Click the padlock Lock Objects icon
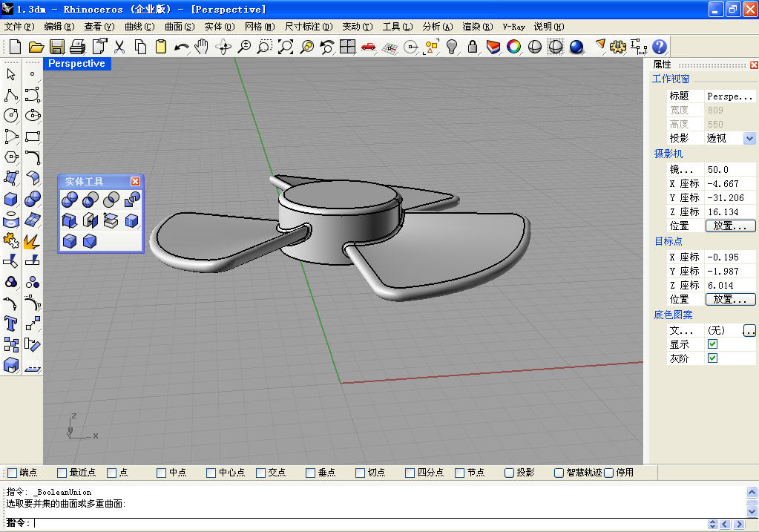759x532 pixels. (473, 47)
